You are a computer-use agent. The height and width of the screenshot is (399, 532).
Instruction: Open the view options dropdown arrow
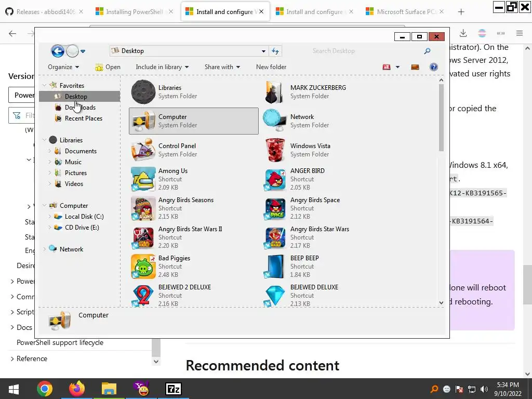pyautogui.click(x=397, y=67)
